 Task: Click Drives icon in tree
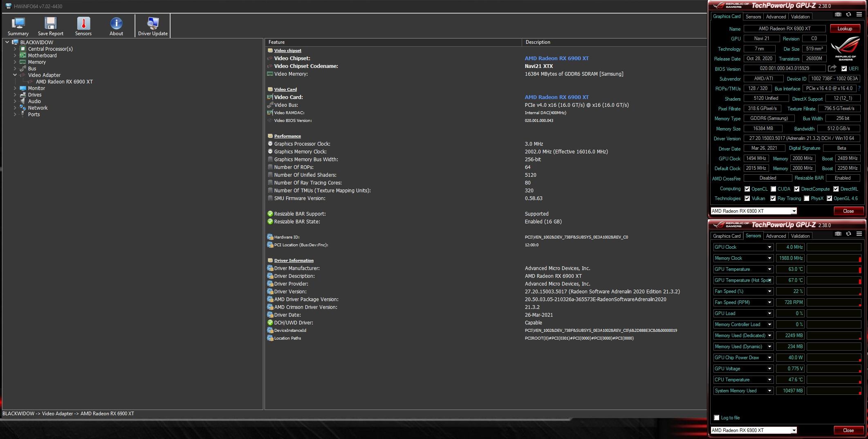click(23, 95)
